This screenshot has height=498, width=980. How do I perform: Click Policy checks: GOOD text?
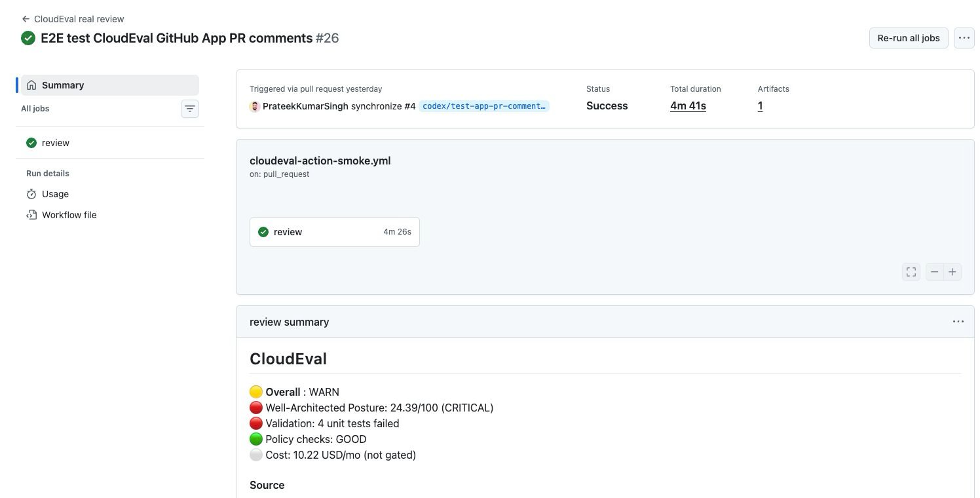pos(316,439)
